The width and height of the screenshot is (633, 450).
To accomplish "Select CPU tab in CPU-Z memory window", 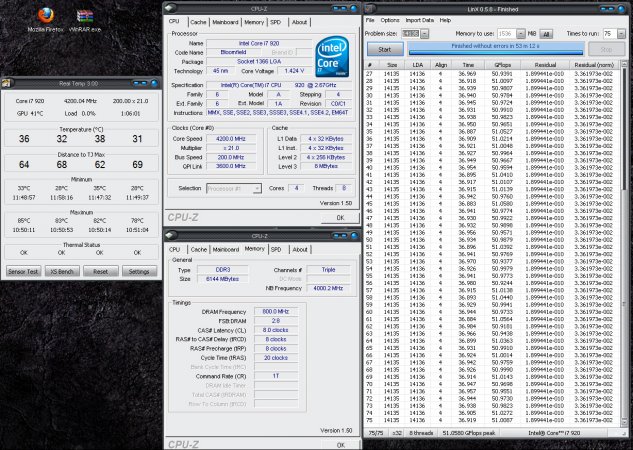I will tap(175, 249).
